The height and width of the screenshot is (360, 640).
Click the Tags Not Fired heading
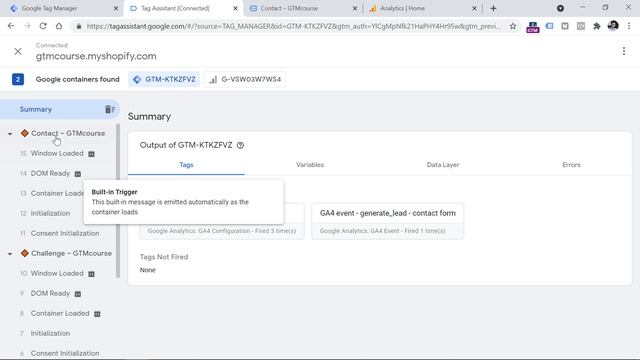coord(164,257)
